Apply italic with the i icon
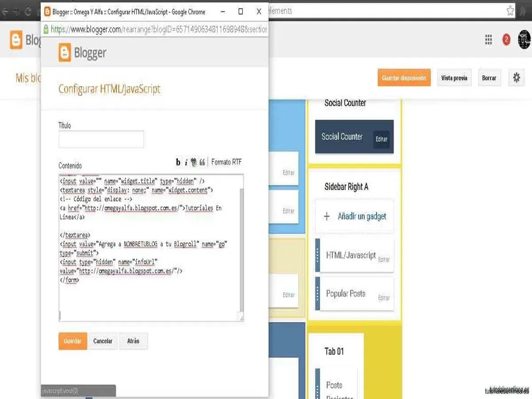 [x=186, y=162]
